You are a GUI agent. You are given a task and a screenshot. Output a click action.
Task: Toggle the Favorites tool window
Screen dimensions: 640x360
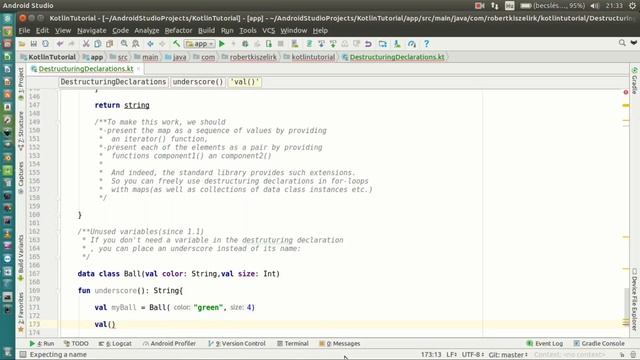coord(21,312)
